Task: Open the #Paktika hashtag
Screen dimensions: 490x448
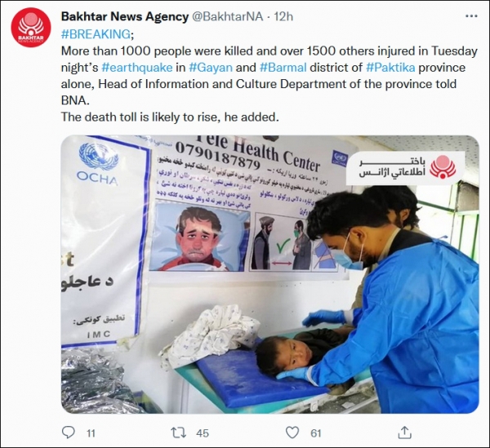Action: click(x=390, y=68)
